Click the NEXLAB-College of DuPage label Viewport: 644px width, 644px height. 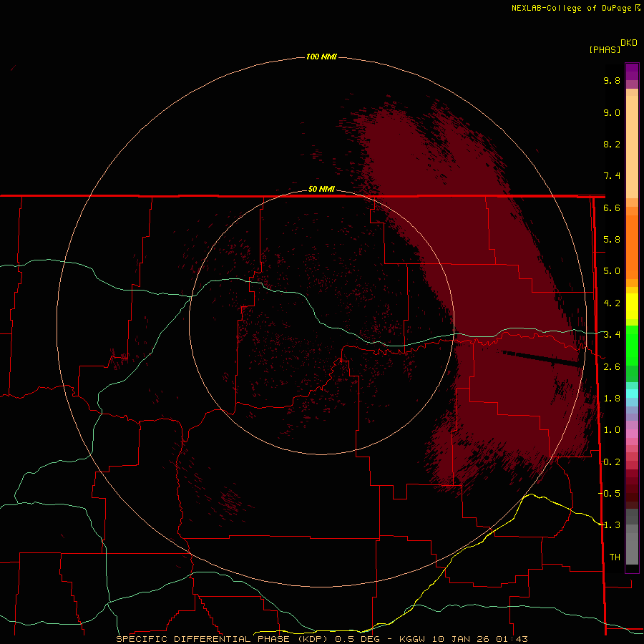click(x=571, y=8)
